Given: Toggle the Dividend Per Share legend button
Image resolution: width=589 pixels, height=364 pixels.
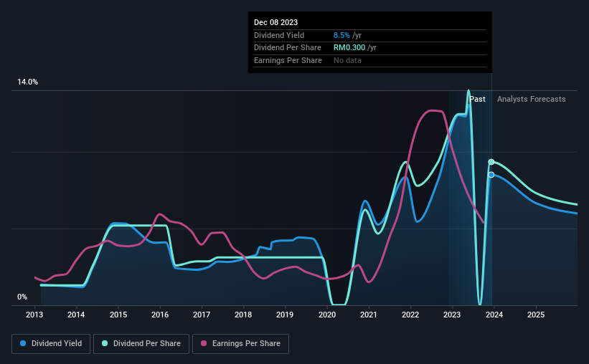Looking at the screenshot, I should (x=141, y=343).
